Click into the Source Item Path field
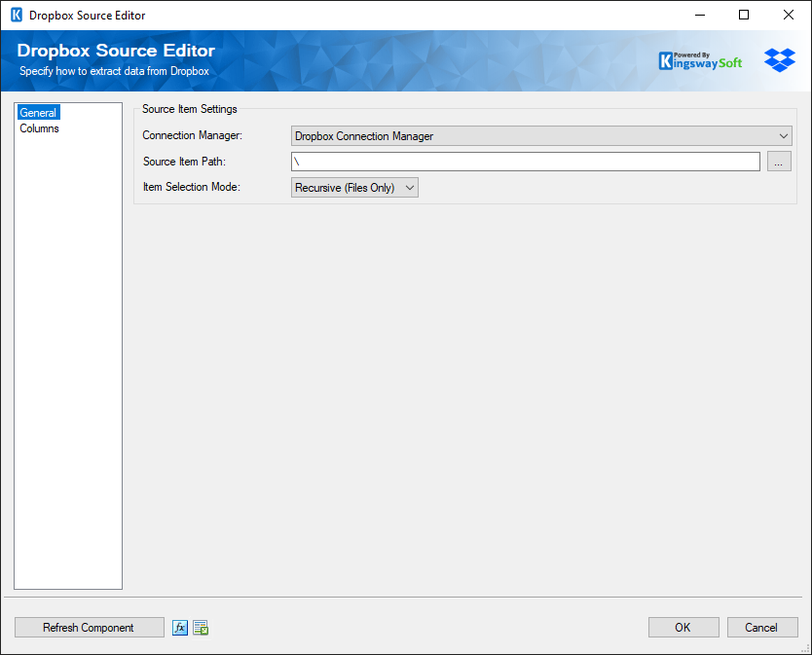 [x=526, y=162]
